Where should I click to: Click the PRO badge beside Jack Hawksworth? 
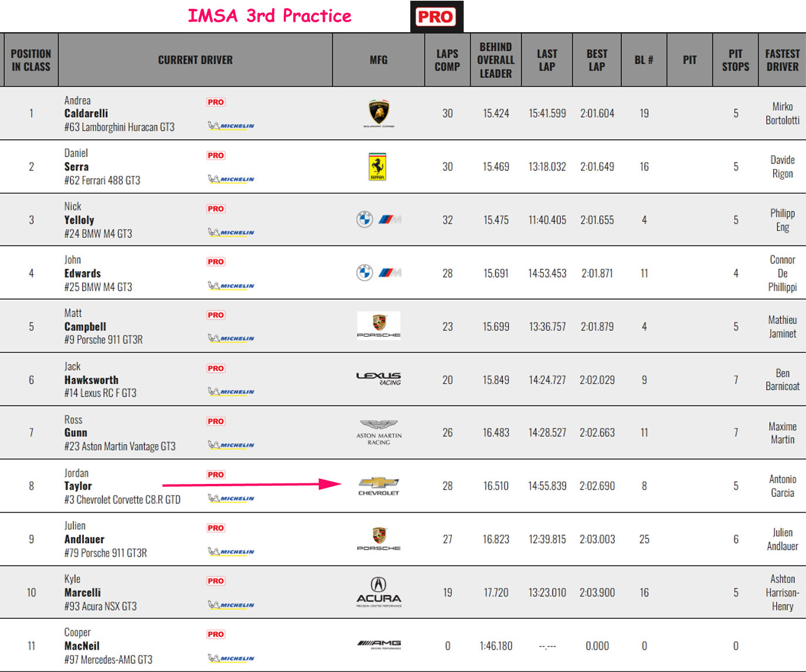coord(216,368)
